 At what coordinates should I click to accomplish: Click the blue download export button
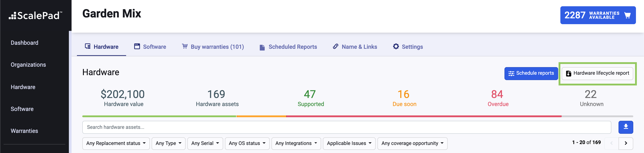(626, 127)
